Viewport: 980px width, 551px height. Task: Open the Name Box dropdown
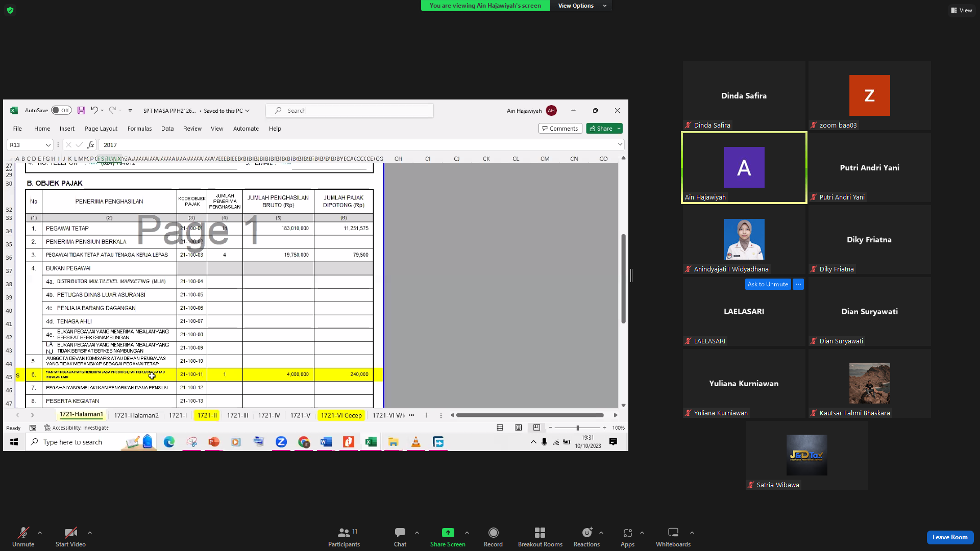pos(48,145)
